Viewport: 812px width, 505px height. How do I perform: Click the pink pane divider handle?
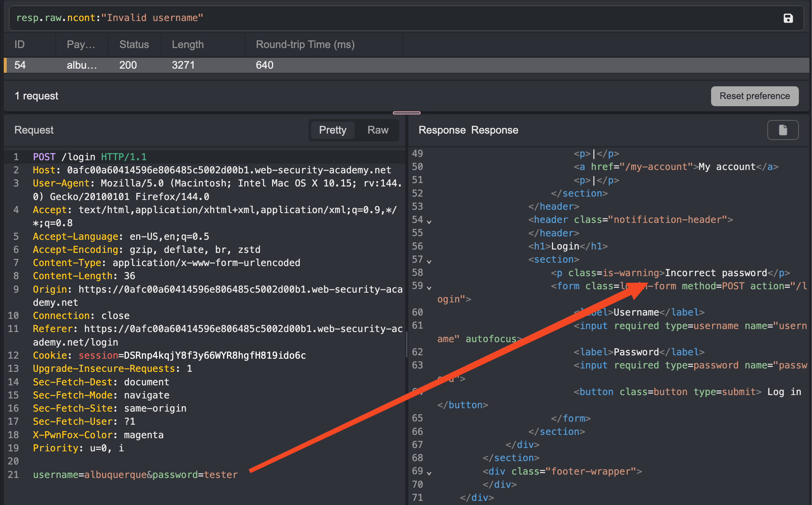(x=406, y=113)
